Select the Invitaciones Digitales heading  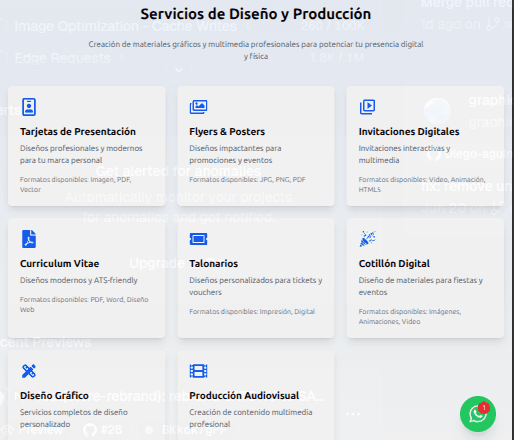point(409,132)
